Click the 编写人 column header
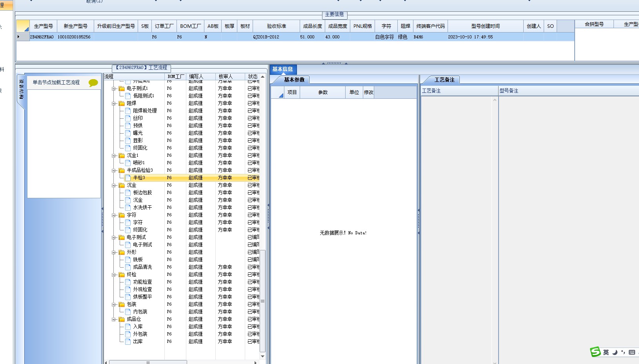 click(x=201, y=76)
